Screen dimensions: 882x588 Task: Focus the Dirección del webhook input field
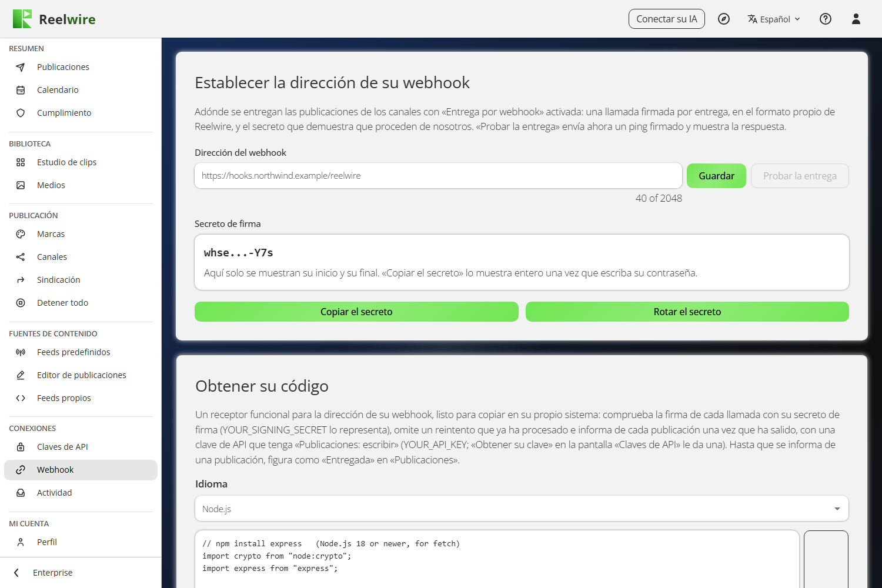[x=438, y=176]
